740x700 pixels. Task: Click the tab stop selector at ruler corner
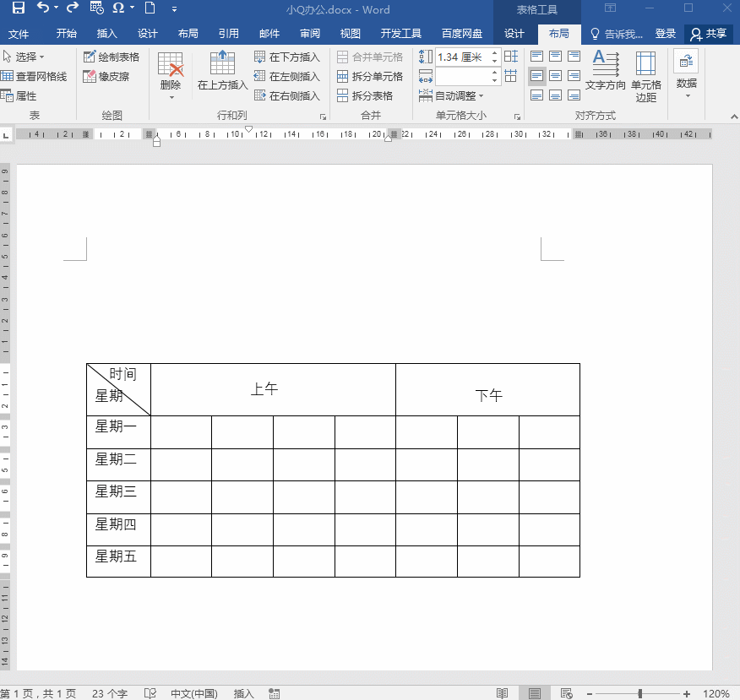pos(6,135)
